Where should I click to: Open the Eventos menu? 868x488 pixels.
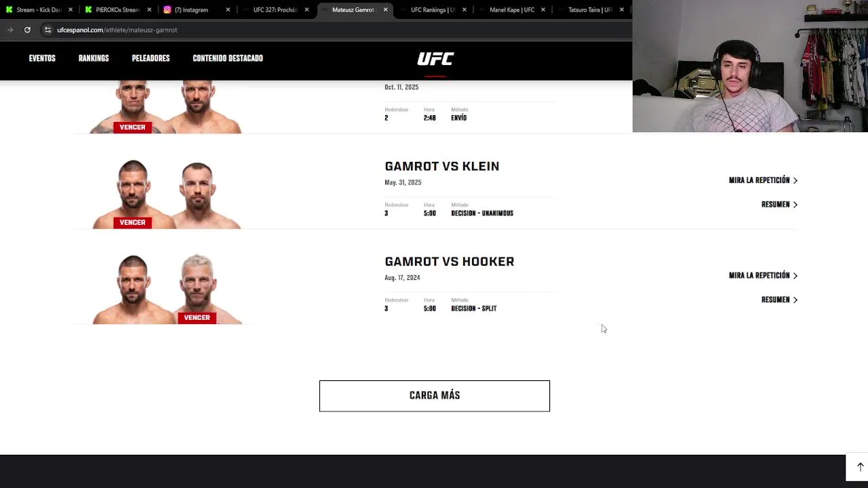click(x=42, y=58)
